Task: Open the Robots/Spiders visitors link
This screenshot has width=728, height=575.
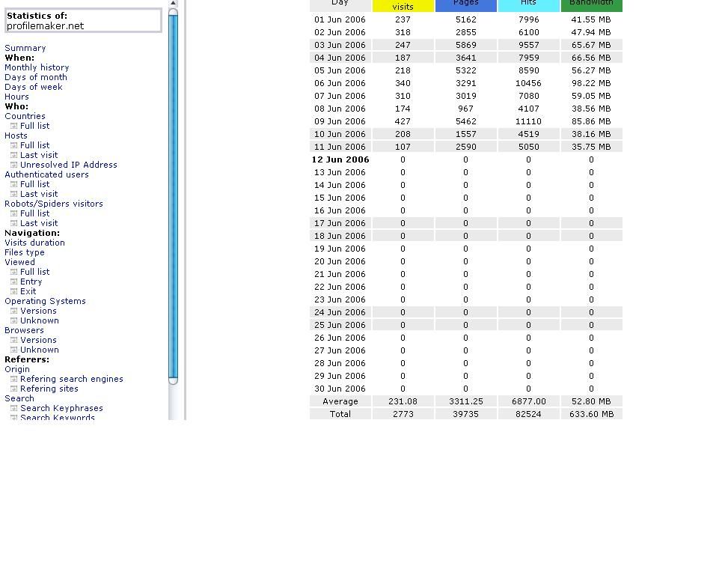Action: pyautogui.click(x=54, y=204)
